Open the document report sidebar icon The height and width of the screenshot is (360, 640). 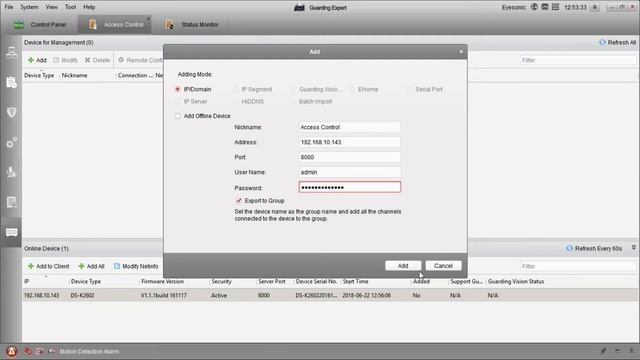(x=11, y=202)
